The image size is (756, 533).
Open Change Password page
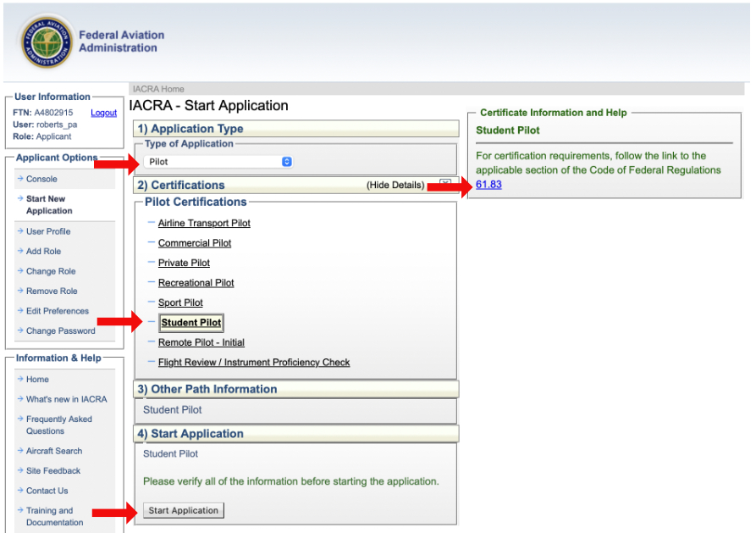[61, 330]
